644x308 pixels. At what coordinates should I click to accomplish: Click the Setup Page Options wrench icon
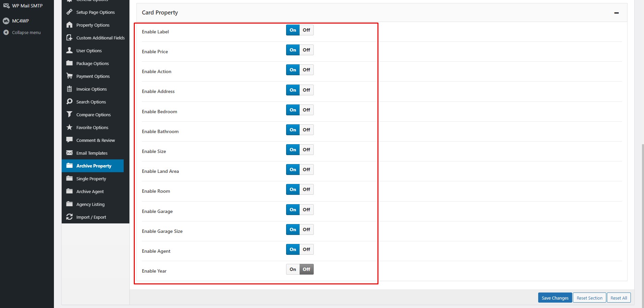[x=69, y=12]
